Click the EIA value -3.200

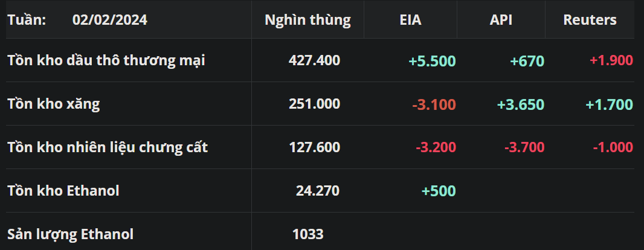(436, 147)
